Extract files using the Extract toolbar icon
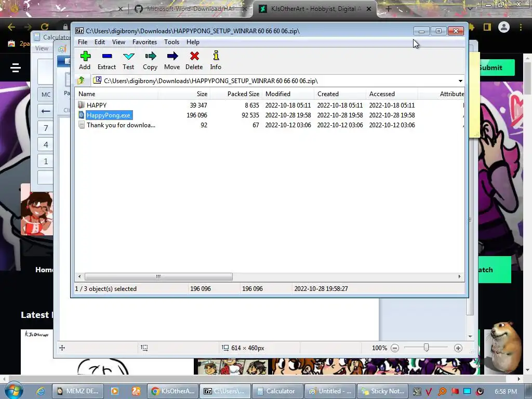The width and height of the screenshot is (532, 399). click(107, 61)
